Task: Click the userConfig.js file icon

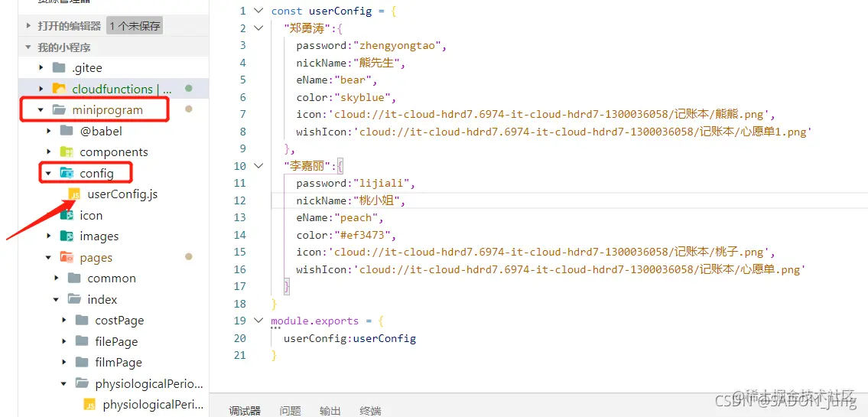Action: [74, 194]
